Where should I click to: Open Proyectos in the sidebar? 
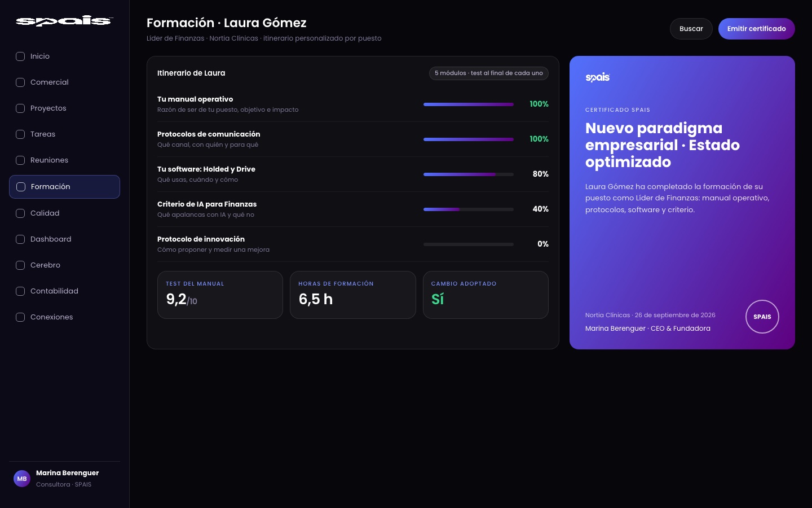64,108
